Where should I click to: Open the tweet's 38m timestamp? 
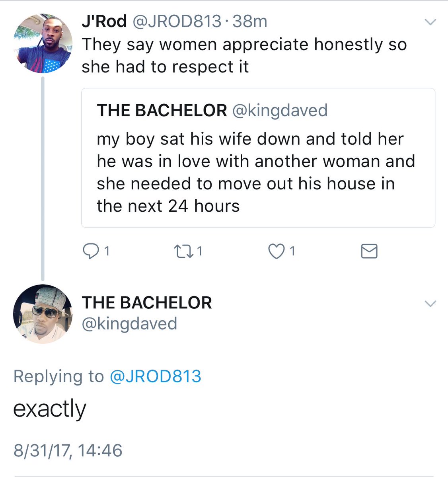click(250, 21)
